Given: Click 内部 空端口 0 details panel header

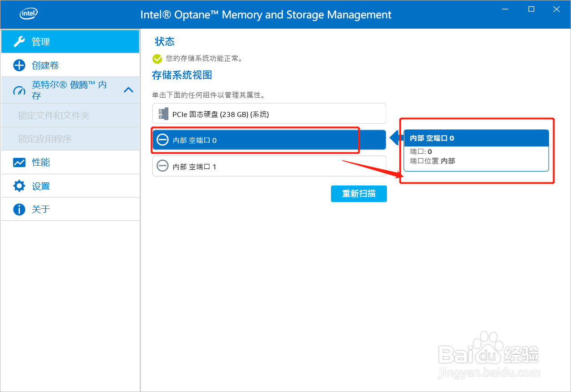Looking at the screenshot, I should (x=476, y=138).
